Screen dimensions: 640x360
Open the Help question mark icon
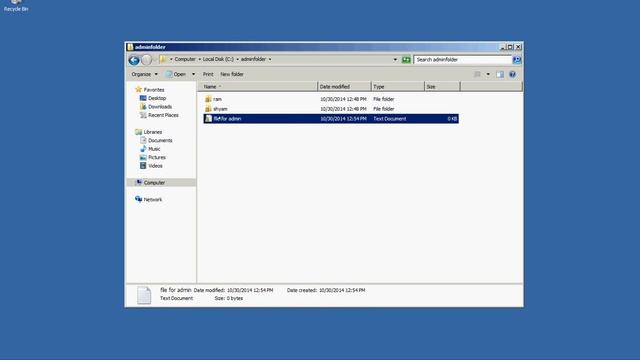point(512,74)
